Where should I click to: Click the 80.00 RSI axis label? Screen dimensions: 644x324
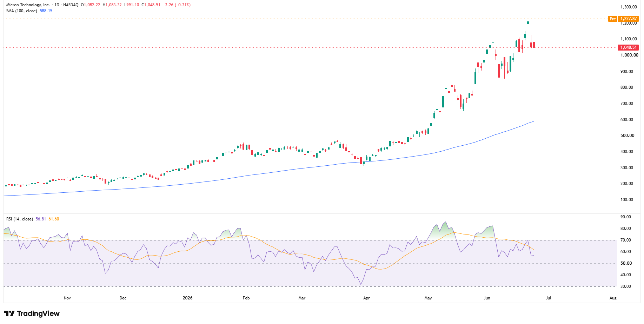626,229
